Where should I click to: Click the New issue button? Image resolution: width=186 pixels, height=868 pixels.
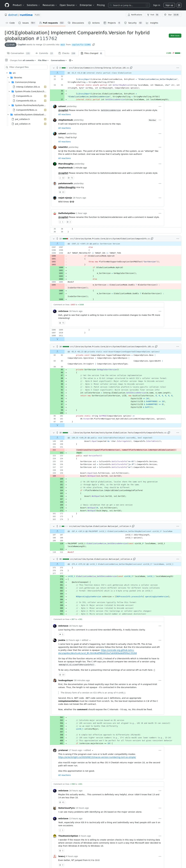pos(175,35)
